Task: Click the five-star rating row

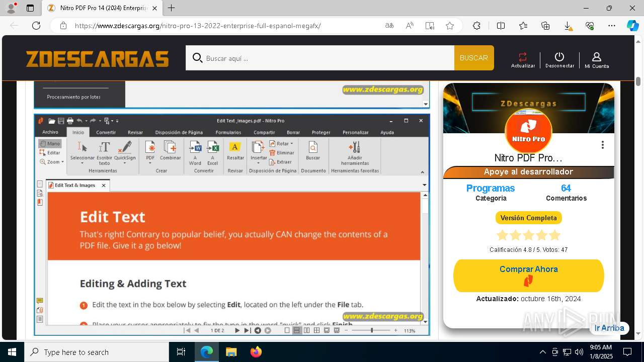Action: tap(528, 235)
